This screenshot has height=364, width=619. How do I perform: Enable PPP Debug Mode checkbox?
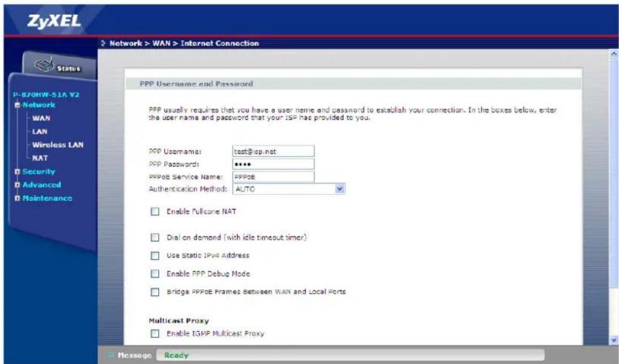155,274
